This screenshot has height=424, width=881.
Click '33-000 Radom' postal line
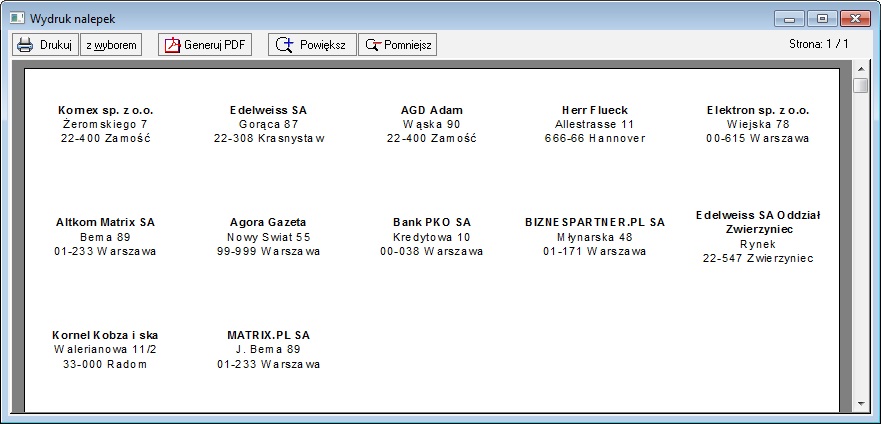105,364
